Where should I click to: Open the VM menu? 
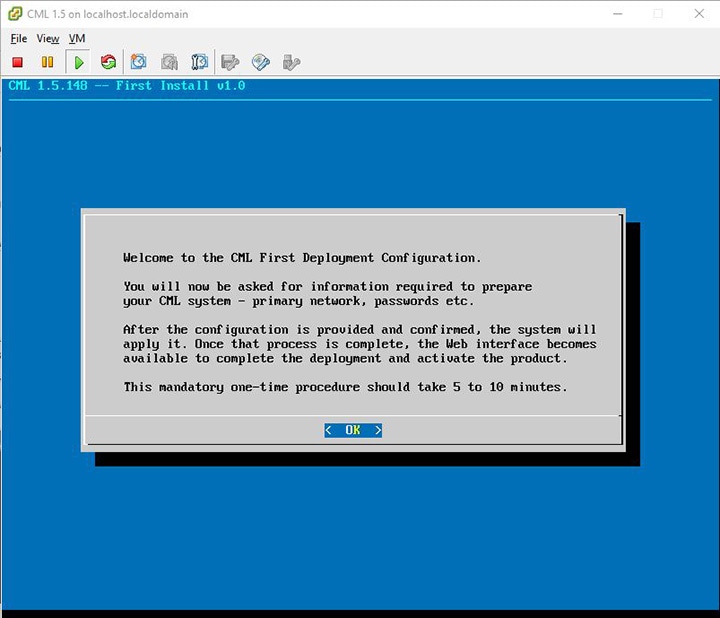coord(77,39)
